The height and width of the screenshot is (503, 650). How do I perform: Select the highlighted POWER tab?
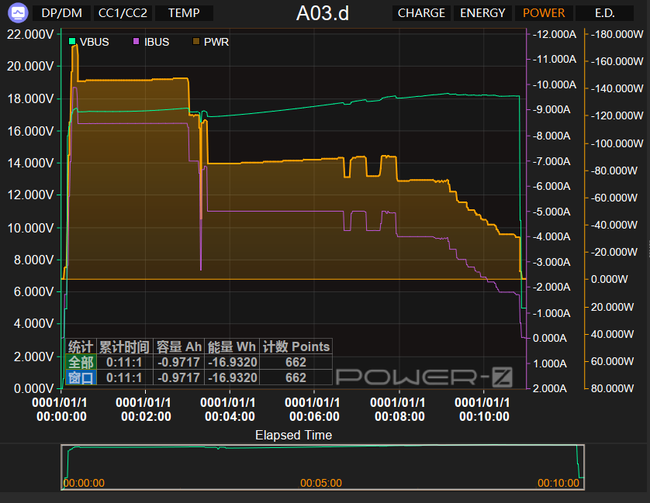coord(543,13)
